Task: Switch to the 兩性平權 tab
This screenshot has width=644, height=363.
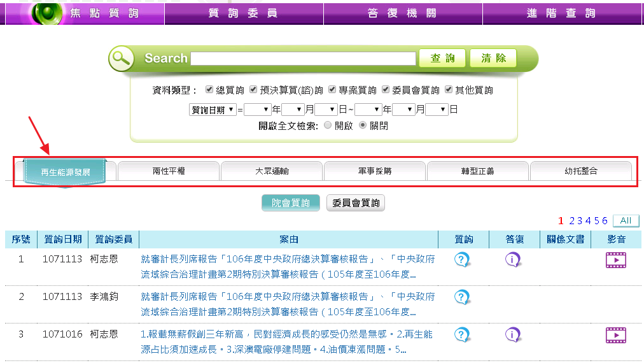Action: click(169, 171)
